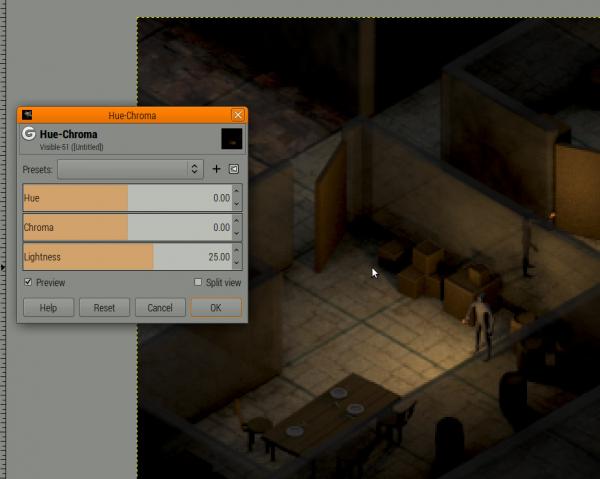Screen dimensions: 600x479
Task: Decrease Lightness value with down arrow
Action: [x=237, y=263]
